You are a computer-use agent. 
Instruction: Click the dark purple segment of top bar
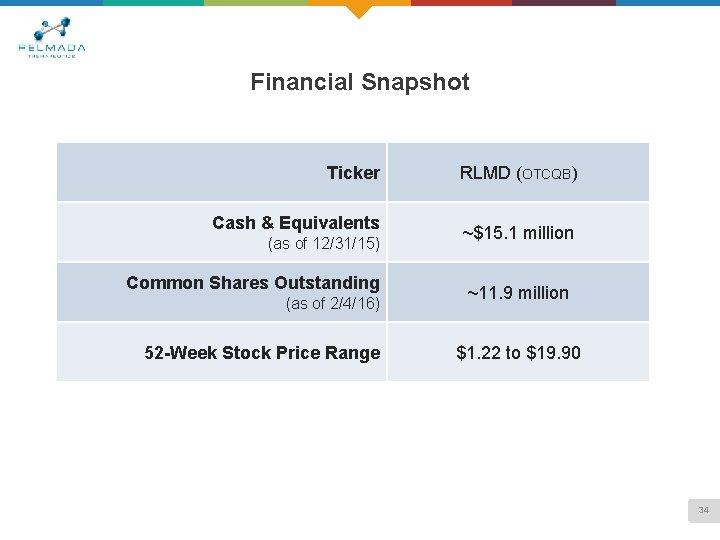tap(564, 3)
